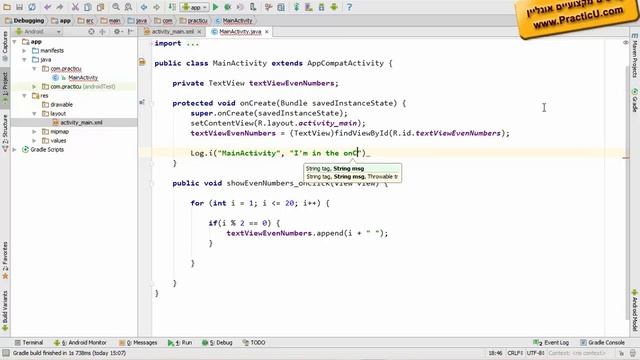This screenshot has width=640, height=360.
Task: Click the Cut scissors icon
Action: 75,7
